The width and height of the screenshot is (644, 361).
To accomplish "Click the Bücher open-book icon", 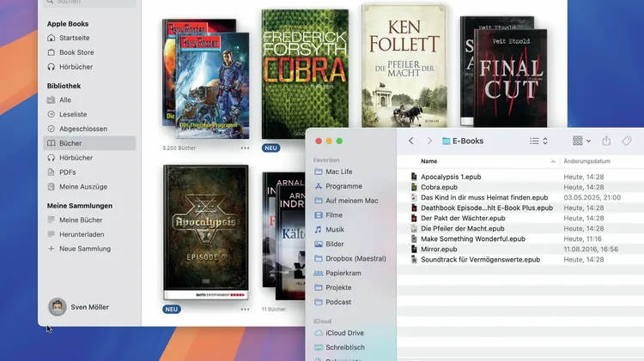I will [x=51, y=143].
